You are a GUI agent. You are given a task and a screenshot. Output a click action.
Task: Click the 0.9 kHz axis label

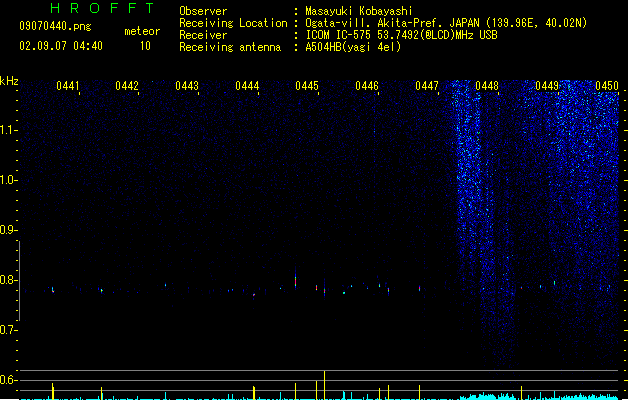click(x=8, y=230)
